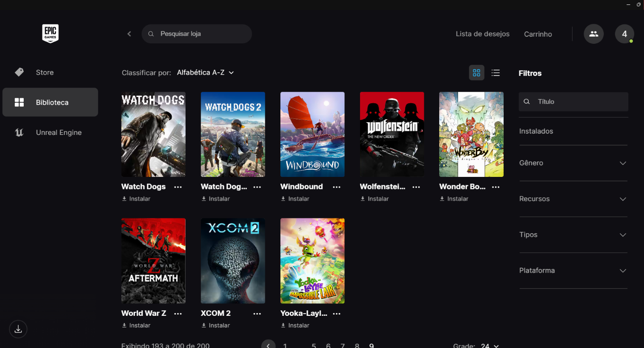Install World War Z

(x=136, y=326)
